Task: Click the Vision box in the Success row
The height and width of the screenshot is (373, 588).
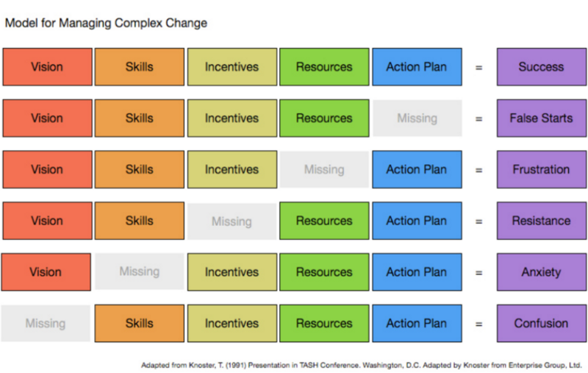Action: point(47,67)
